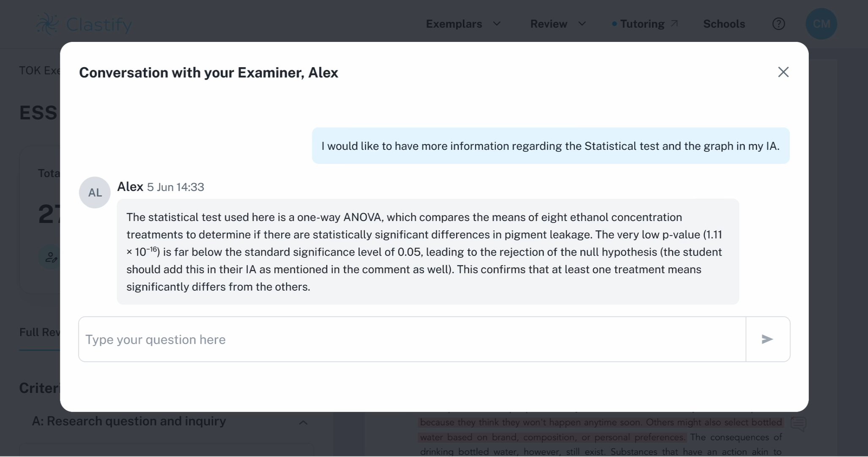Expand the Exemplars dropdown chevron

pyautogui.click(x=497, y=24)
